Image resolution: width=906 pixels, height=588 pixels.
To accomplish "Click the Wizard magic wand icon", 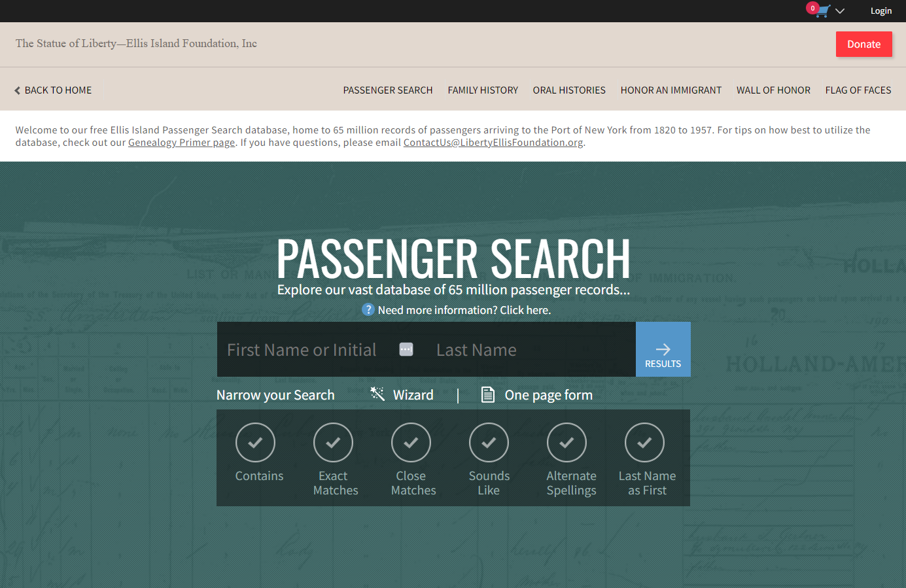I will pyautogui.click(x=377, y=394).
